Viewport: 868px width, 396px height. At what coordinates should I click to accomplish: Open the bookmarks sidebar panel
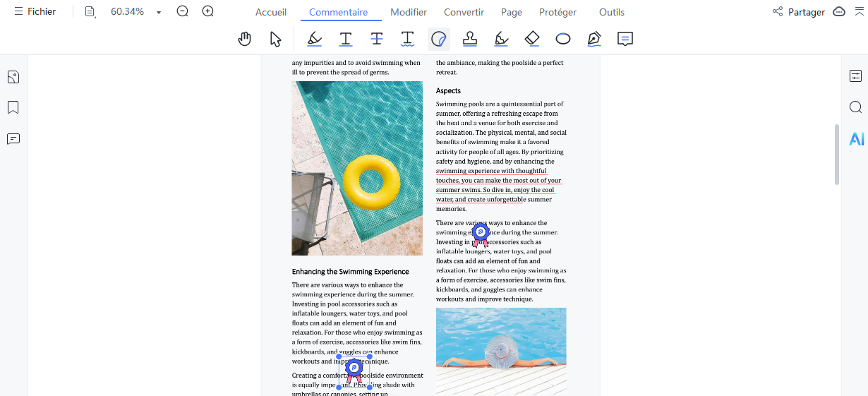pyautogui.click(x=13, y=107)
